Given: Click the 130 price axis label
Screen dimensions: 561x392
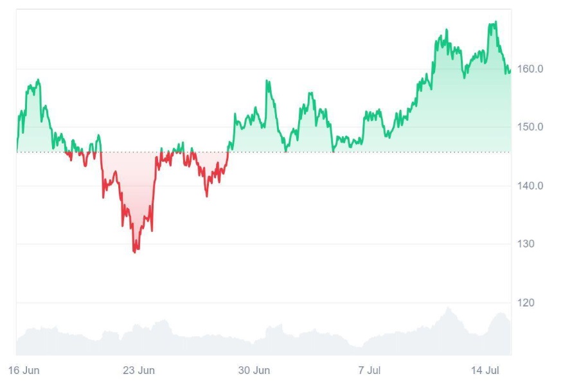Looking at the screenshot, I should (528, 244).
